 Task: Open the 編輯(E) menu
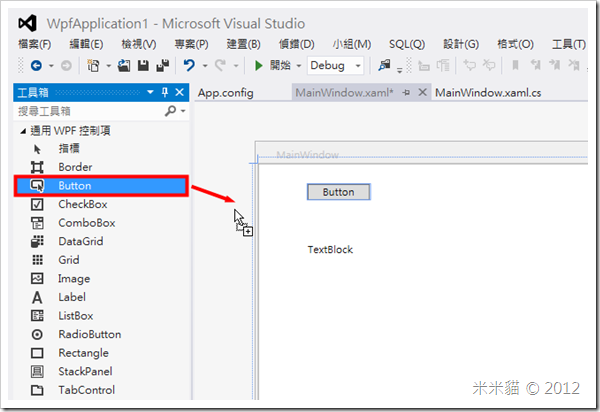click(86, 44)
